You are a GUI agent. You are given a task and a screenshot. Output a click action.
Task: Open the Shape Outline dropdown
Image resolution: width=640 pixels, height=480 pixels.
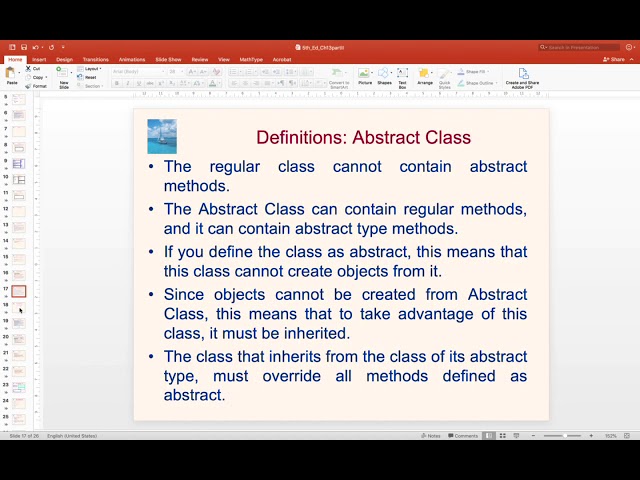tap(478, 83)
